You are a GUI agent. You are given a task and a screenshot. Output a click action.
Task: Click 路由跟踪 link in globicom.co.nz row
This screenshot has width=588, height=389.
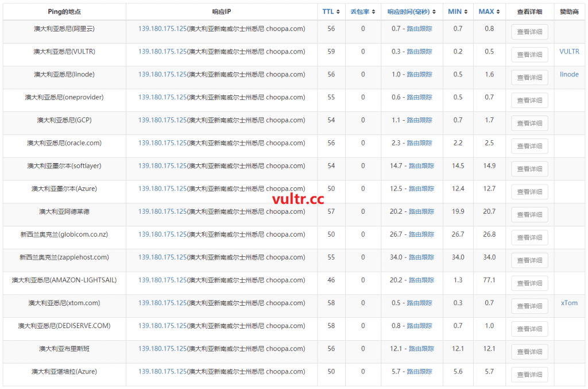point(421,234)
